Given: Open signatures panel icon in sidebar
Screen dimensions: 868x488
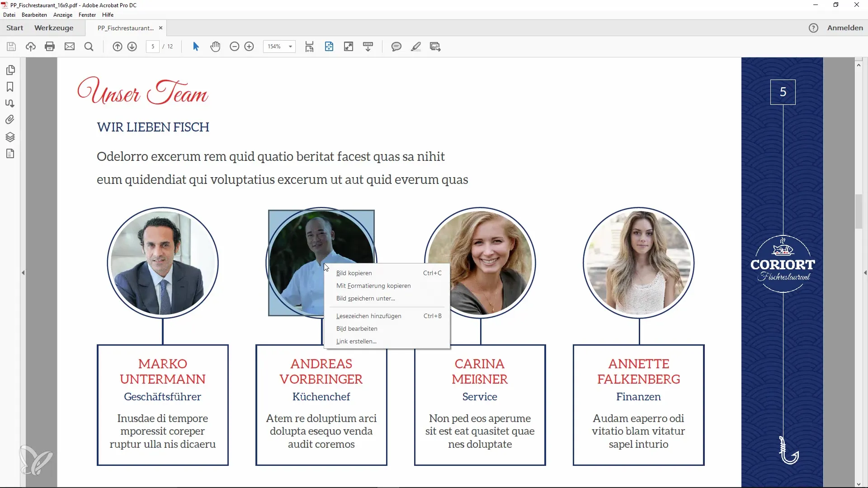Looking at the screenshot, I should tap(10, 103).
